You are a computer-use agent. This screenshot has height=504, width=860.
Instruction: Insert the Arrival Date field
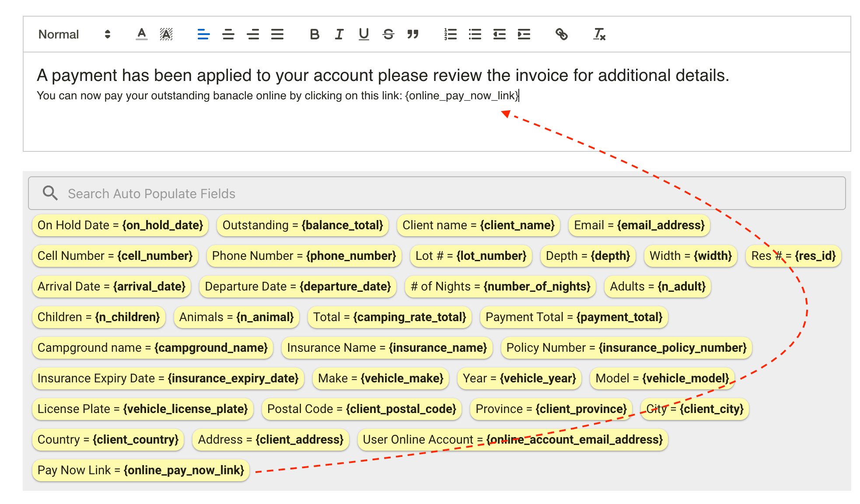tap(112, 287)
